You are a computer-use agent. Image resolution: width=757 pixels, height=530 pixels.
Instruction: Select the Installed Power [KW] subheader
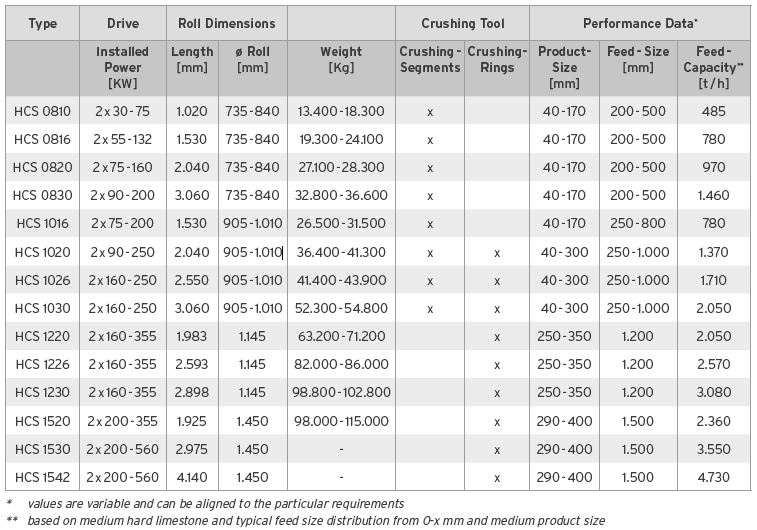coord(122,66)
